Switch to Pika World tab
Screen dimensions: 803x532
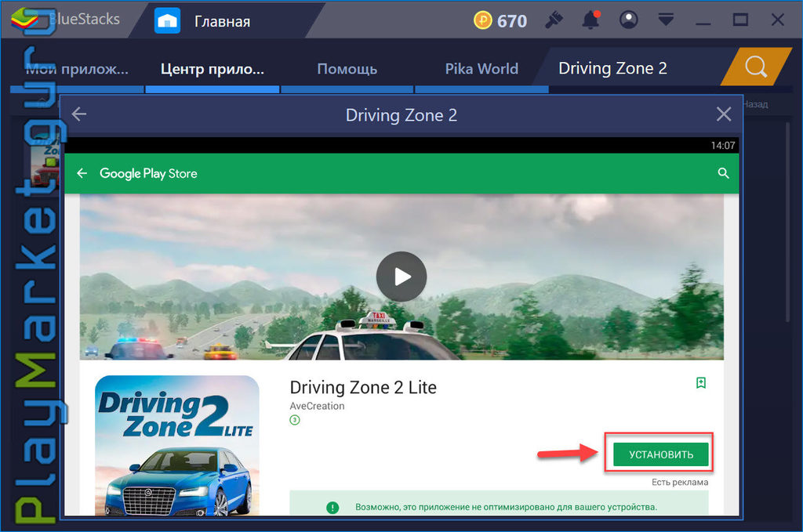[481, 68]
